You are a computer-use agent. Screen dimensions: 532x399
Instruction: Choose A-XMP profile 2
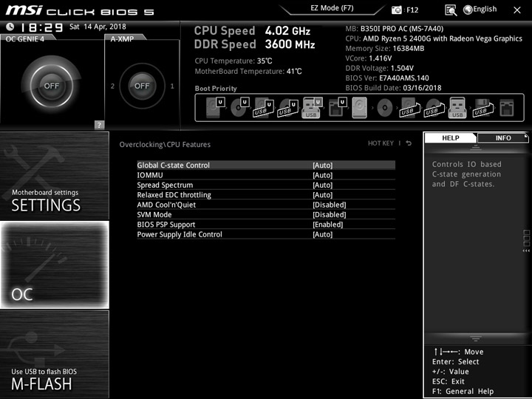point(112,86)
